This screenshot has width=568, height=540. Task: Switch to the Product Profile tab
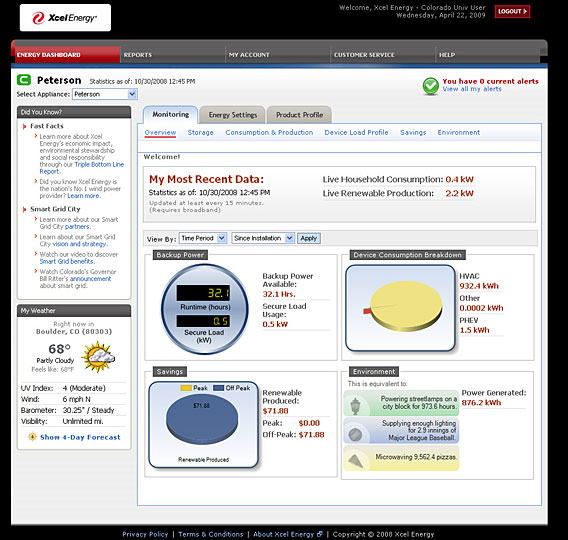299,115
